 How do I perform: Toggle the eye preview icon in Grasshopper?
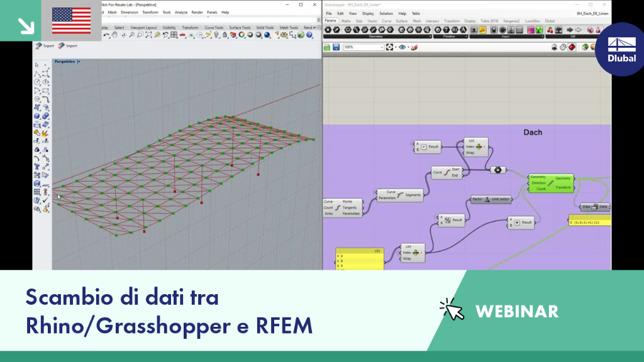402,47
